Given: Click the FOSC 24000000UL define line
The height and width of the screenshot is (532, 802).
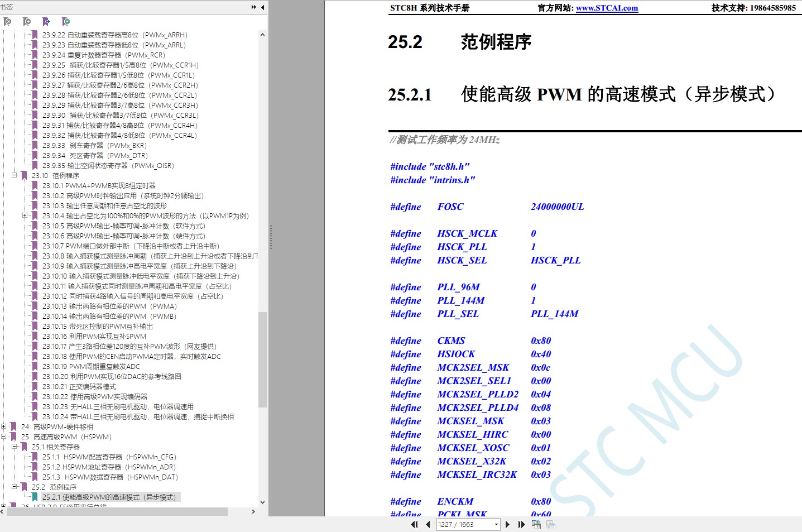Looking at the screenshot, I should [x=487, y=207].
